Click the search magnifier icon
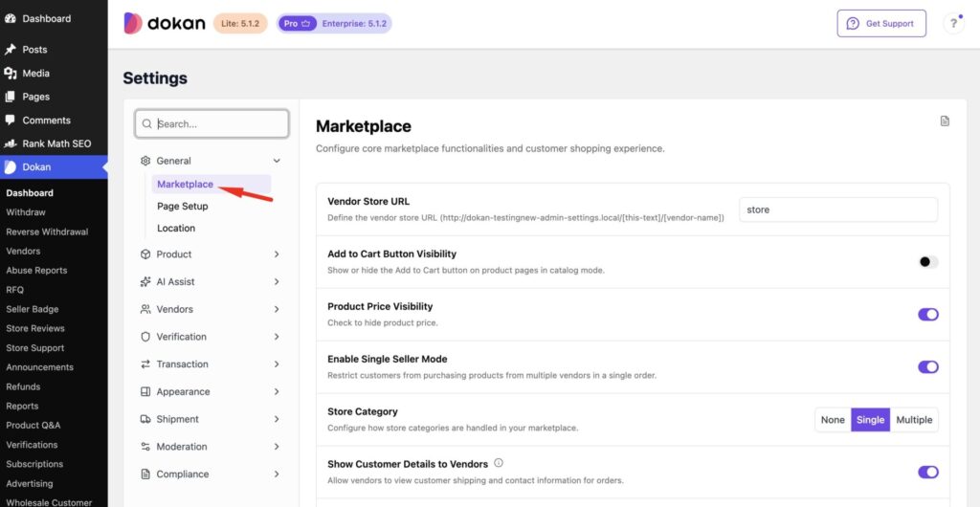Viewport: 980px width, 507px height. click(x=146, y=123)
